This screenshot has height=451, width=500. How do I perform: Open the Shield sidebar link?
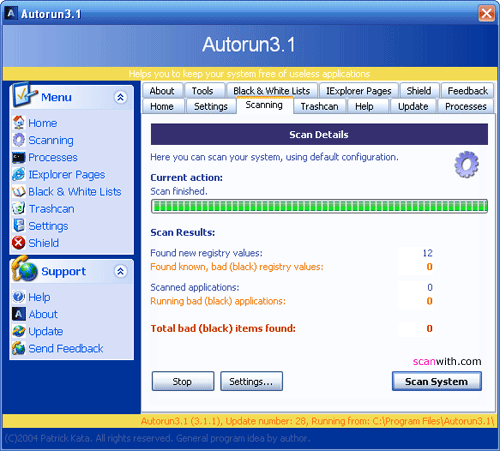[x=44, y=243]
